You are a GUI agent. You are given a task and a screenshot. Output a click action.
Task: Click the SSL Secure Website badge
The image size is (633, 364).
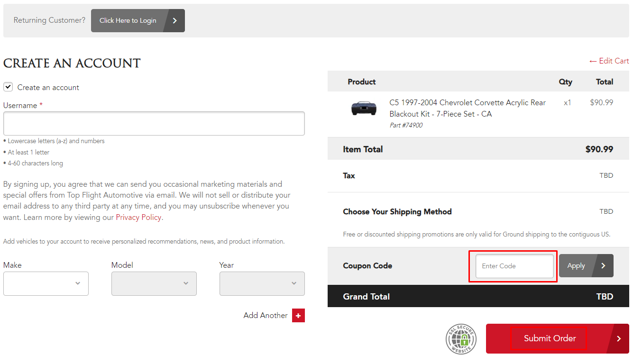[x=460, y=339]
